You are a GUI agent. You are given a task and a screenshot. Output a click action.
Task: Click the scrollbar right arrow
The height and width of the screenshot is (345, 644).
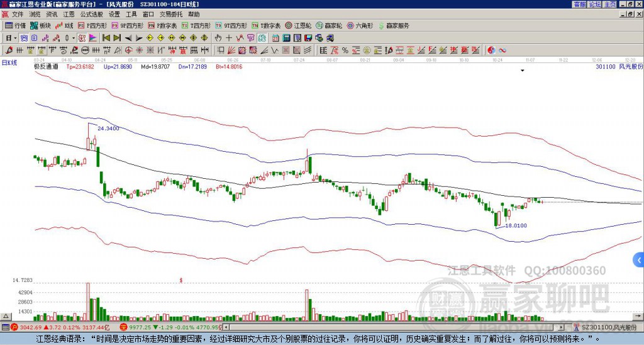(x=562, y=327)
